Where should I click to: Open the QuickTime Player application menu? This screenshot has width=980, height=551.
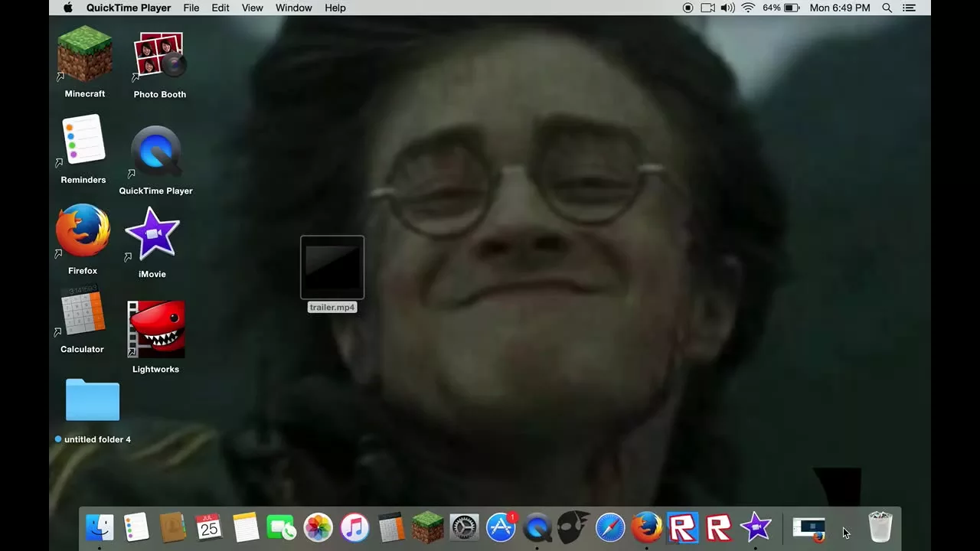[129, 8]
